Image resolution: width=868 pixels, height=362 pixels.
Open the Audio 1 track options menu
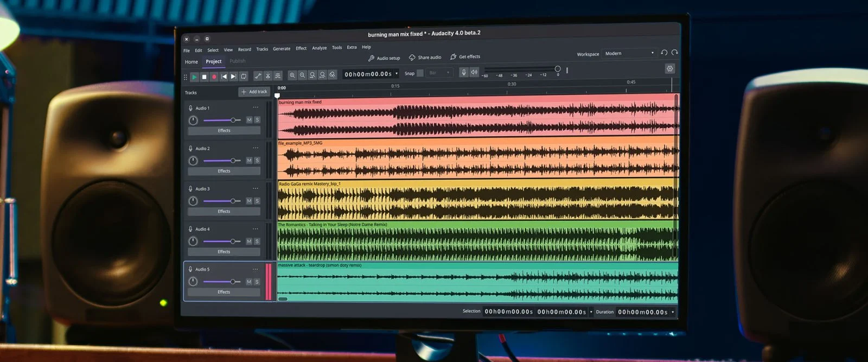pos(255,107)
